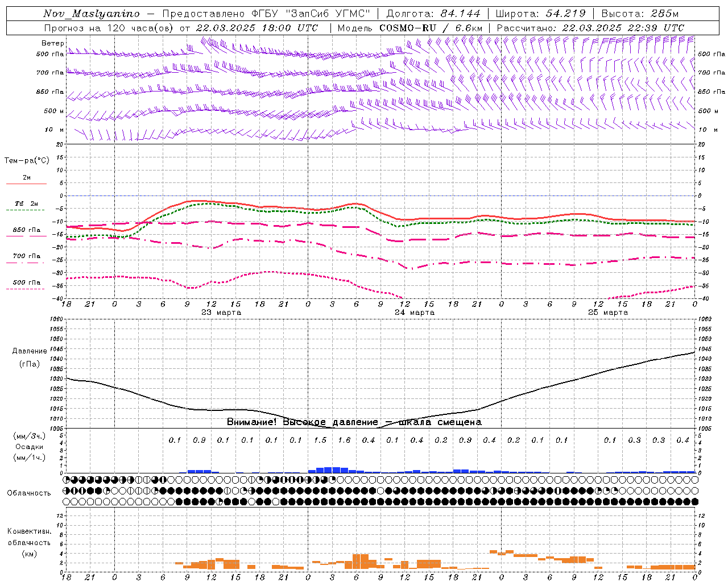The image size is (728, 582).
Task: Click the Высота: 285м header field
Action: tap(640, 14)
